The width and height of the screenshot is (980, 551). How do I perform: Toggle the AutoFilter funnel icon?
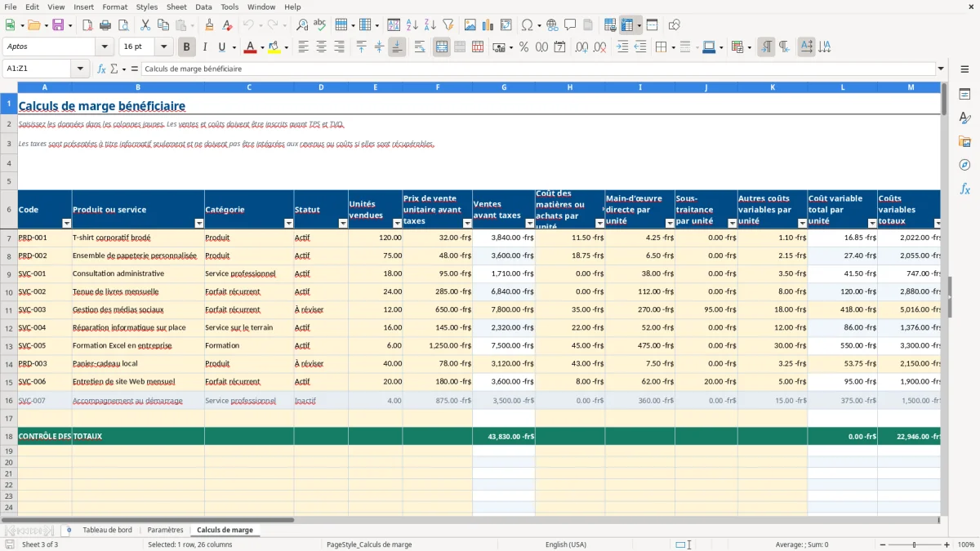click(x=448, y=25)
